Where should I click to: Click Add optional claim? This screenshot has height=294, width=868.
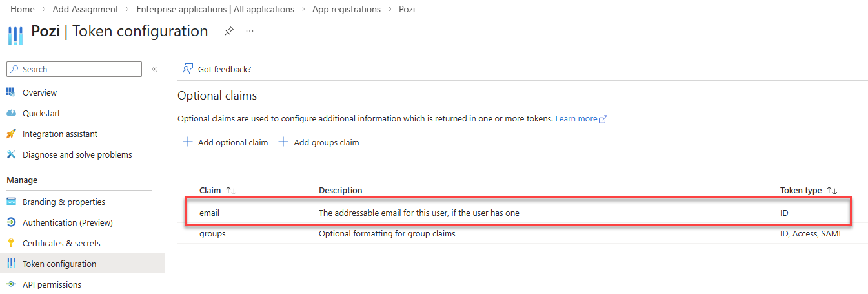pyautogui.click(x=225, y=142)
